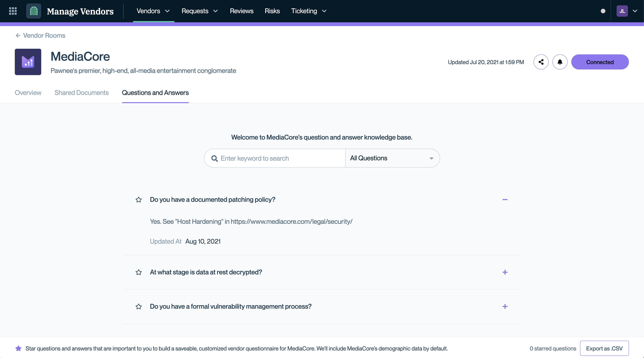Viewport: 644px width, 358px height.
Task: Star the documented patching policy question
Action: pos(138,200)
